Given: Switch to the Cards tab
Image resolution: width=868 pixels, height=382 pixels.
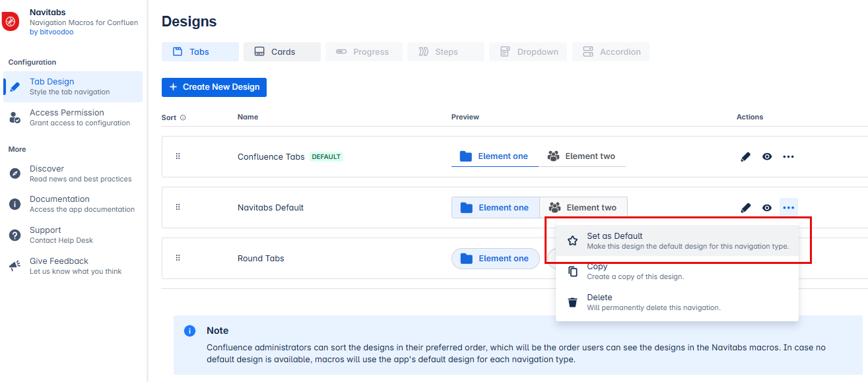Looking at the screenshot, I should pyautogui.click(x=282, y=52).
